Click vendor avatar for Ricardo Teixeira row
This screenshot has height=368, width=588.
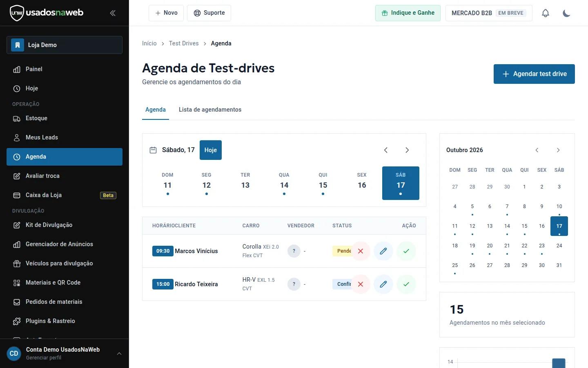pyautogui.click(x=294, y=284)
